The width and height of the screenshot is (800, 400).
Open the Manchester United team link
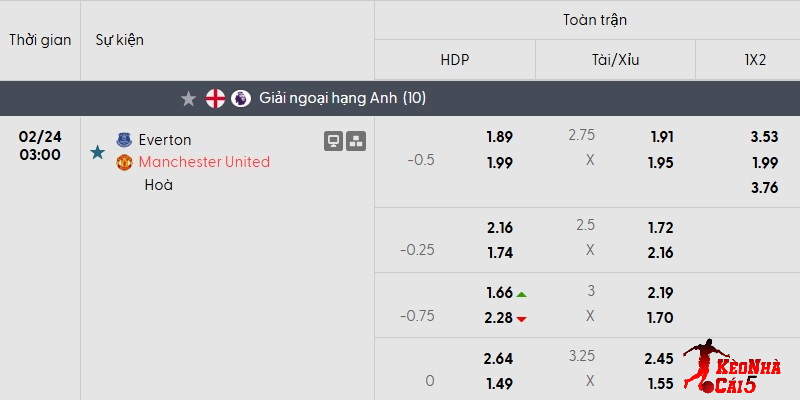point(204,162)
